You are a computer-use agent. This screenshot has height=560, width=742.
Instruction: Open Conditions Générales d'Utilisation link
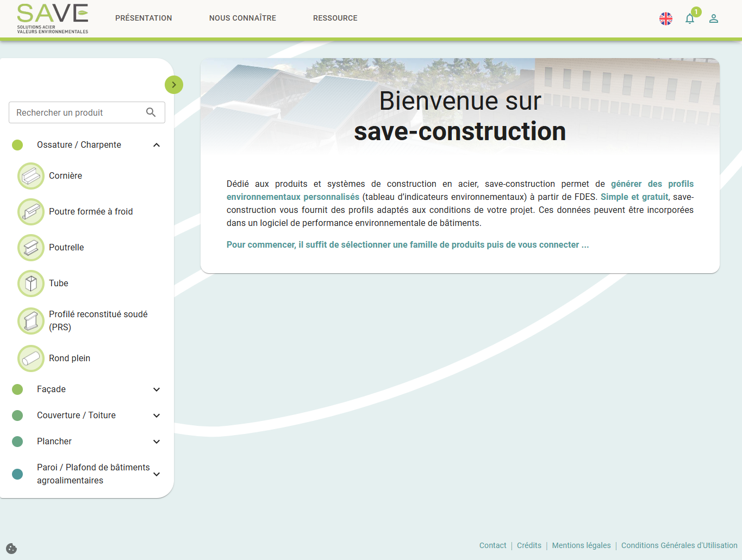click(679, 545)
